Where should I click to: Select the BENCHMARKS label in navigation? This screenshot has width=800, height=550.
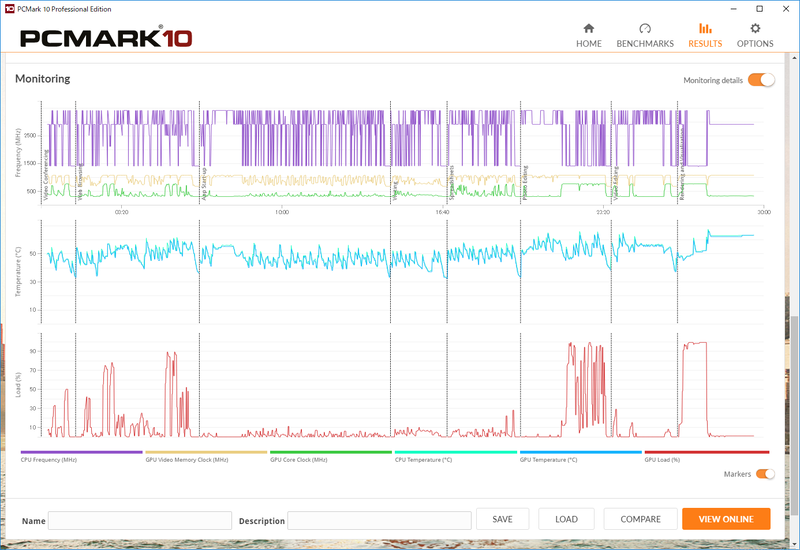(645, 44)
